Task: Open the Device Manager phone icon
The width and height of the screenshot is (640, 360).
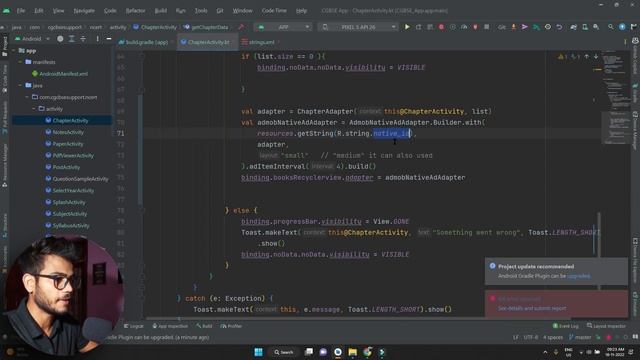Action: (585, 27)
